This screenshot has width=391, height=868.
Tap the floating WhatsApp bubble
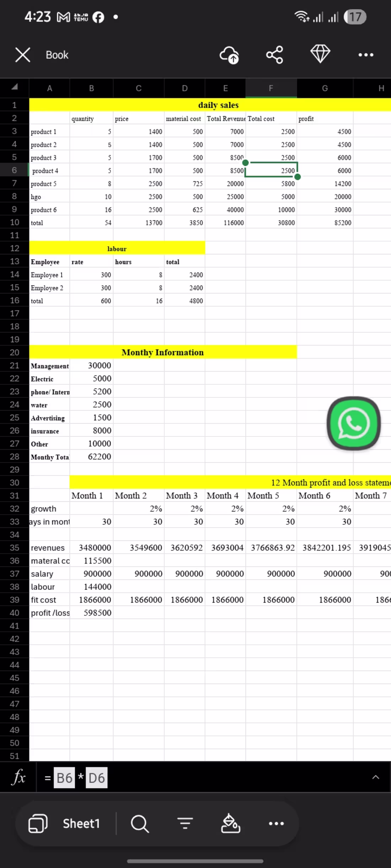[354, 423]
